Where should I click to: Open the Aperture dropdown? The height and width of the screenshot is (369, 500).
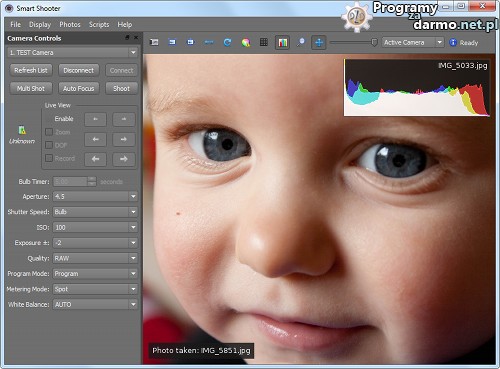pos(95,196)
